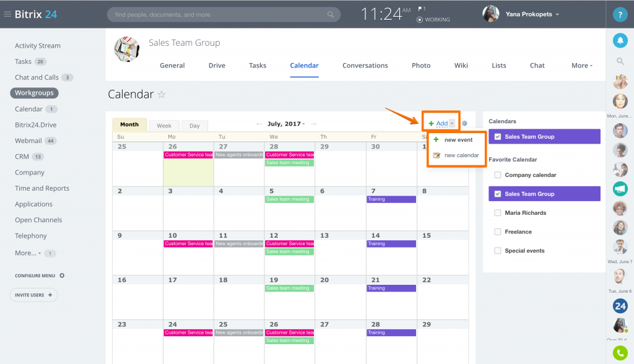Click the search magnifier in top bar
634x364 pixels.
(x=331, y=15)
